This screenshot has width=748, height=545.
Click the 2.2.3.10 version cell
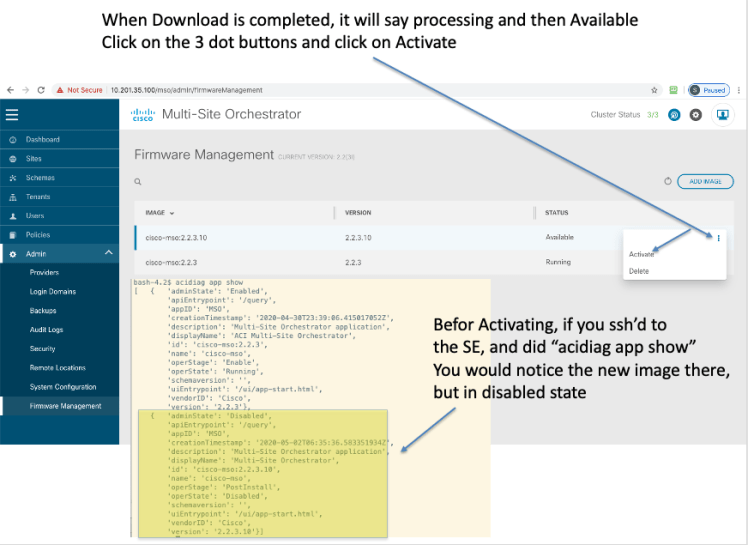point(358,238)
